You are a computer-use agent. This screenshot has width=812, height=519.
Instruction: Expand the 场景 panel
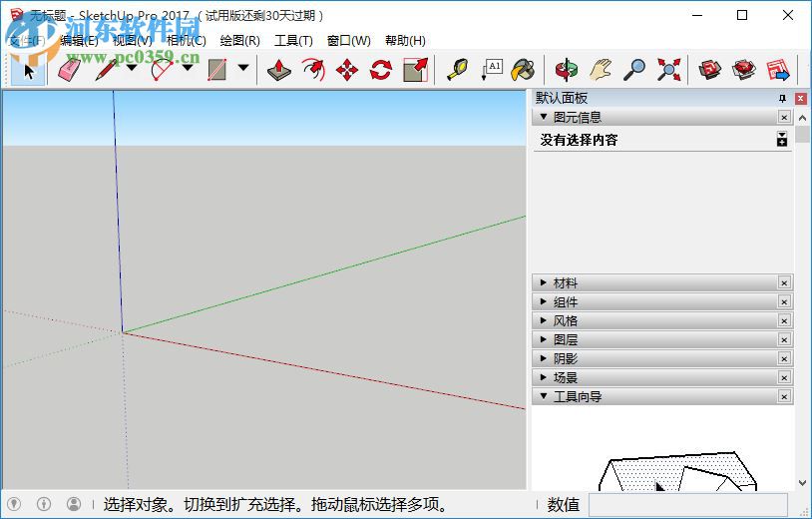click(544, 377)
